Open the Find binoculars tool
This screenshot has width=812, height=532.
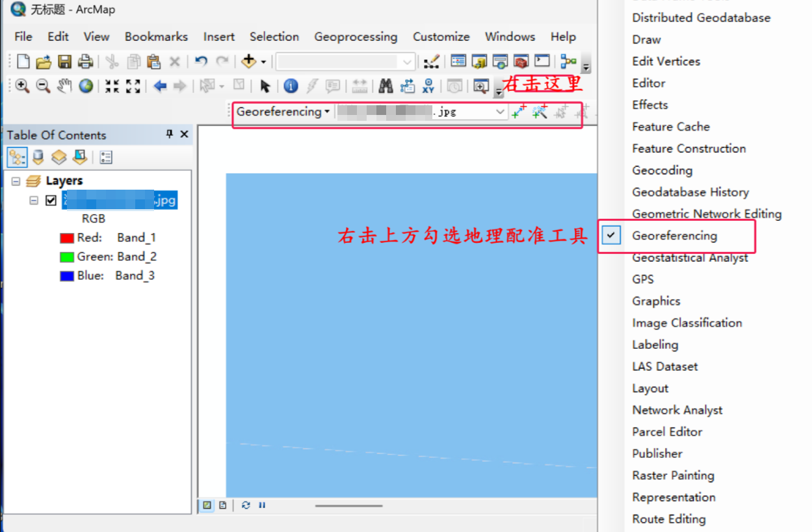pos(386,86)
